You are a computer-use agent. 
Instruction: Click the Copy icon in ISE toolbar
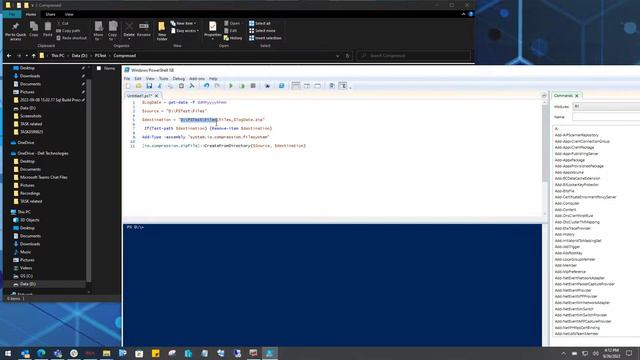pyautogui.click(x=171, y=86)
